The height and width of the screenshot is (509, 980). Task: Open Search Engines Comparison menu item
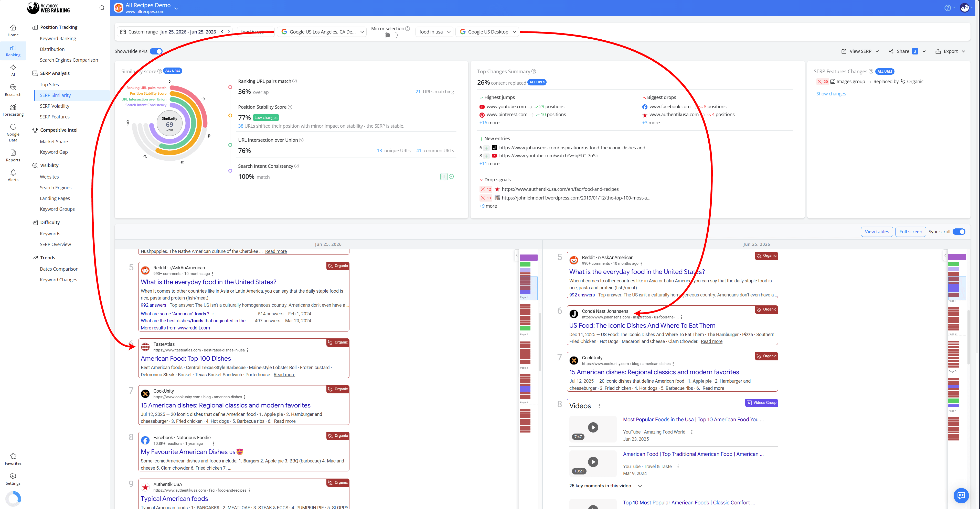pyautogui.click(x=69, y=60)
